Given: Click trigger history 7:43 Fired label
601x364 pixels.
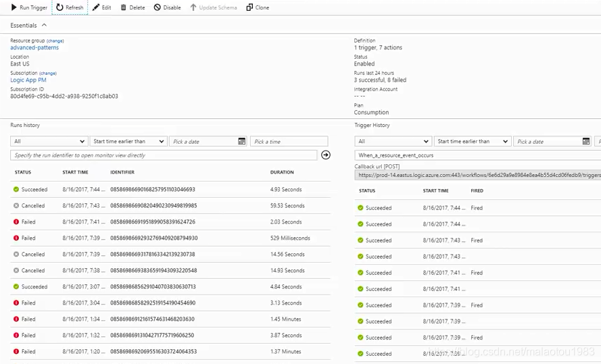Looking at the screenshot, I should click(477, 240).
